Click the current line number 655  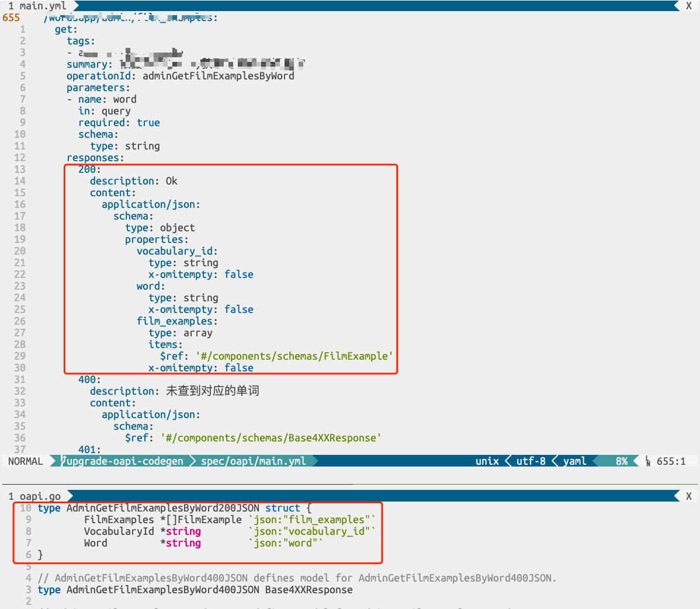click(x=11, y=18)
